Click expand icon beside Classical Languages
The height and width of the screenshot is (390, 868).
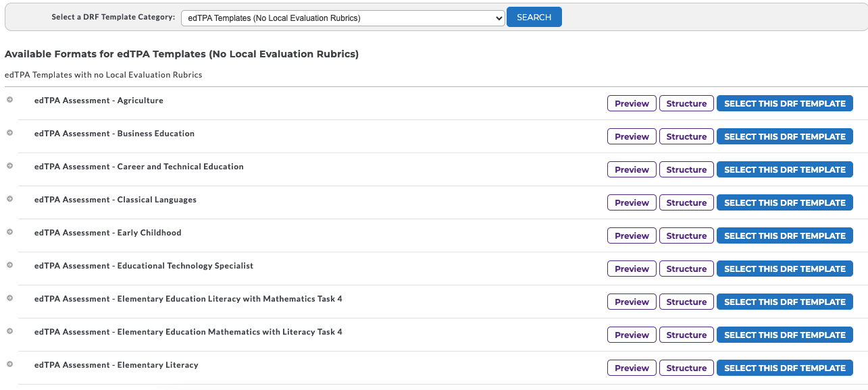(10, 199)
